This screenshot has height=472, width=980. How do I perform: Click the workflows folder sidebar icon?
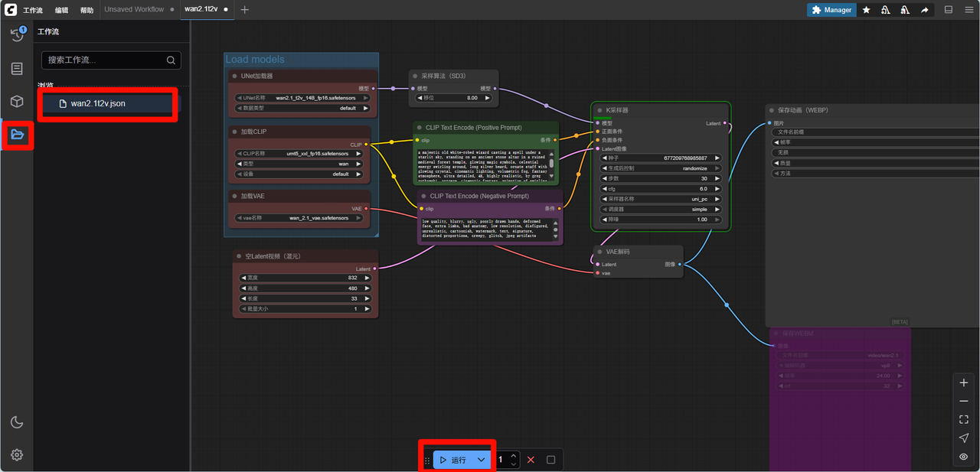[x=17, y=135]
